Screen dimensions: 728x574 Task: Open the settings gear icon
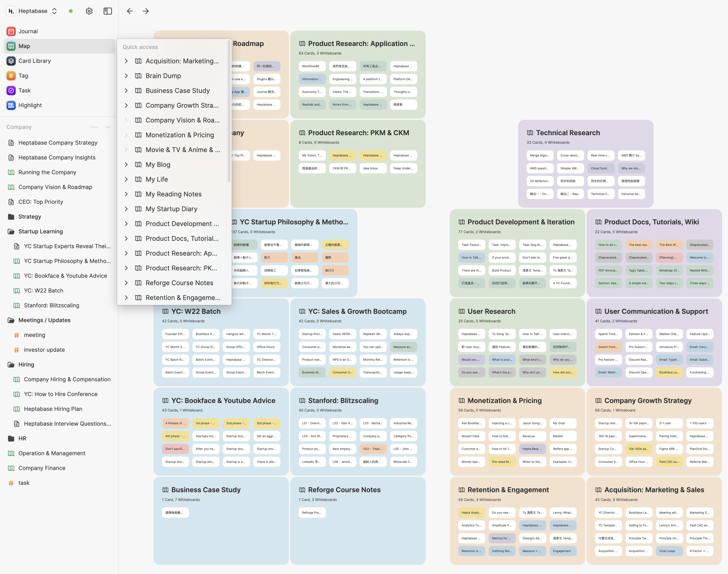89,11
